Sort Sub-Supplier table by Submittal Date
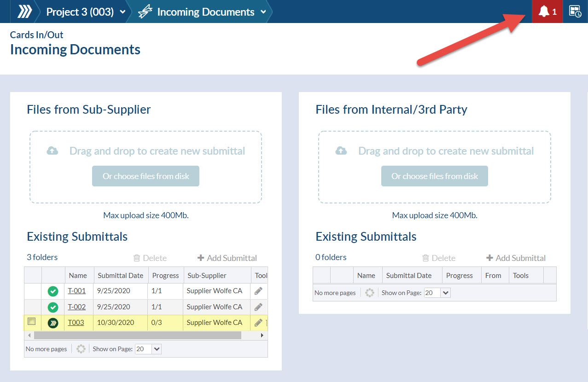Image resolution: width=588 pixels, height=382 pixels. 122,275
